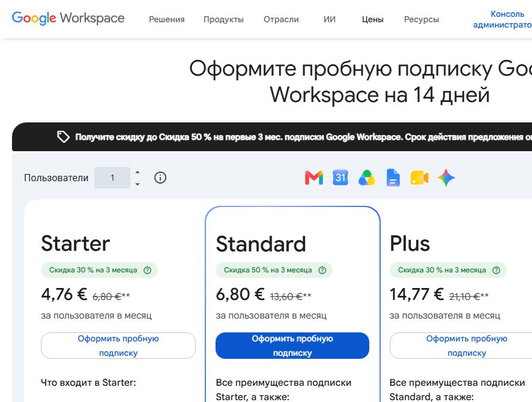Click the Пользователи label
The height and width of the screenshot is (402, 532).
tap(56, 178)
